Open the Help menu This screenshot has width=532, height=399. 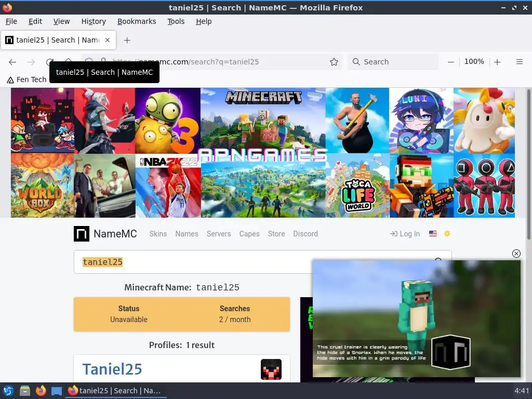[204, 21]
